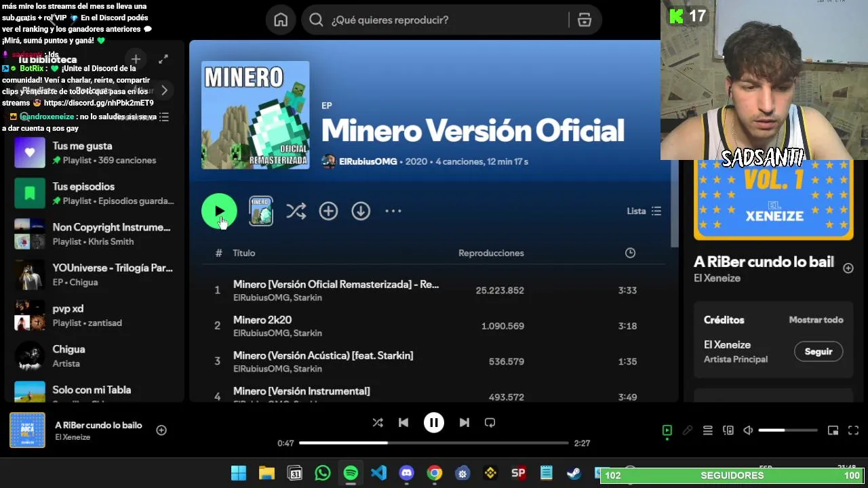Open Discord from the taskbar
Screen dimensions: 868x488
[407, 473]
